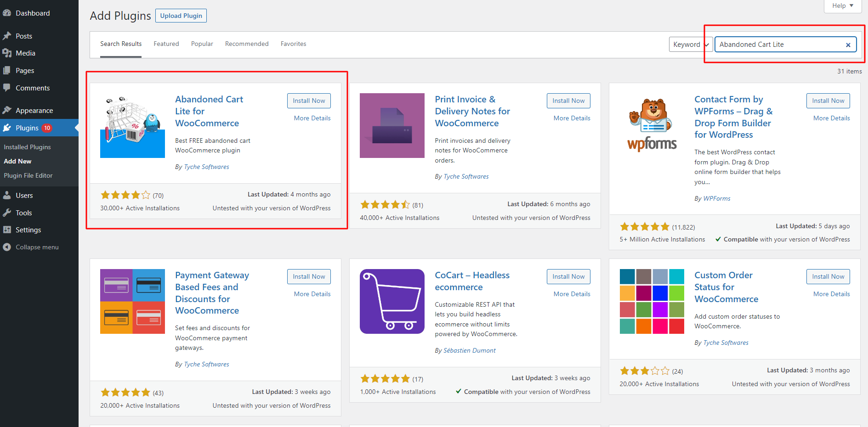868x427 pixels.
Task: View More Details for WPForms plugin
Action: [x=831, y=118]
